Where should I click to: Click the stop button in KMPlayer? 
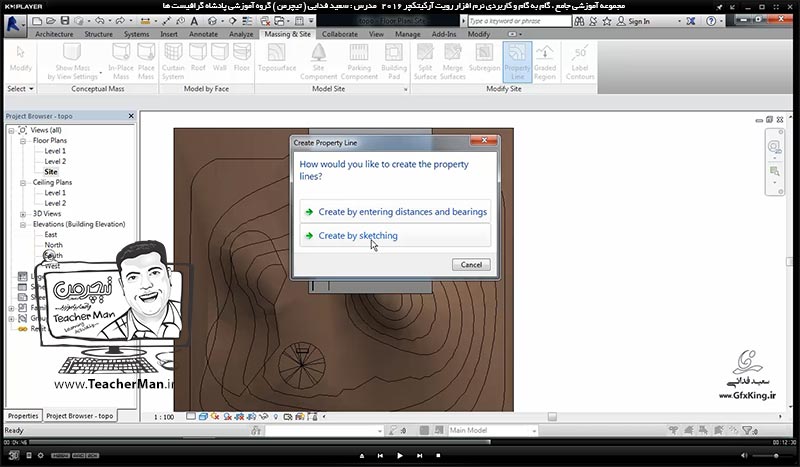(x=438, y=455)
